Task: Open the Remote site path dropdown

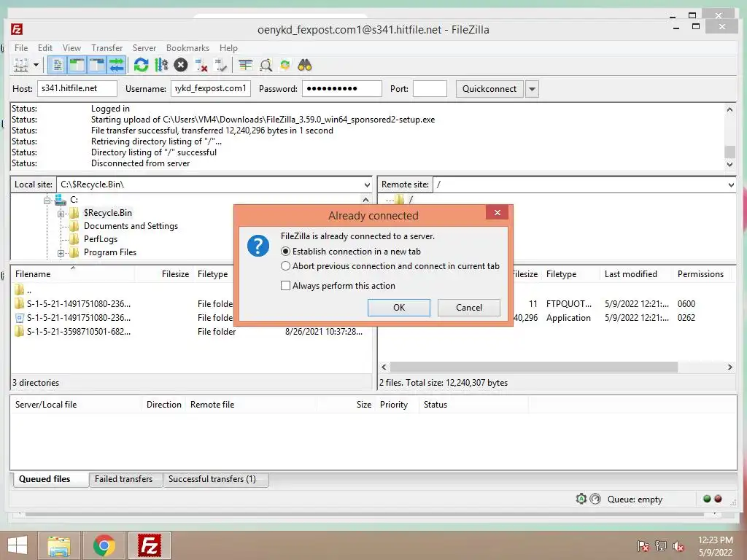Action: [731, 184]
